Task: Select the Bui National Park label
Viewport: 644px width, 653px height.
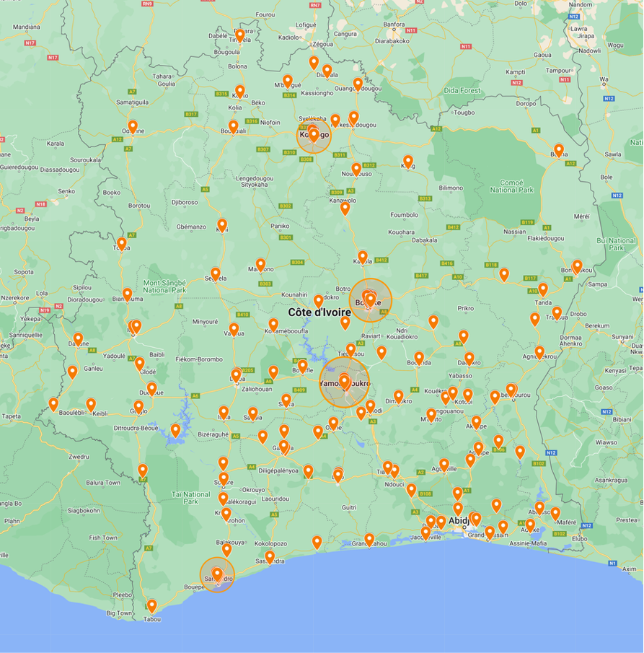Action: pyautogui.click(x=616, y=244)
